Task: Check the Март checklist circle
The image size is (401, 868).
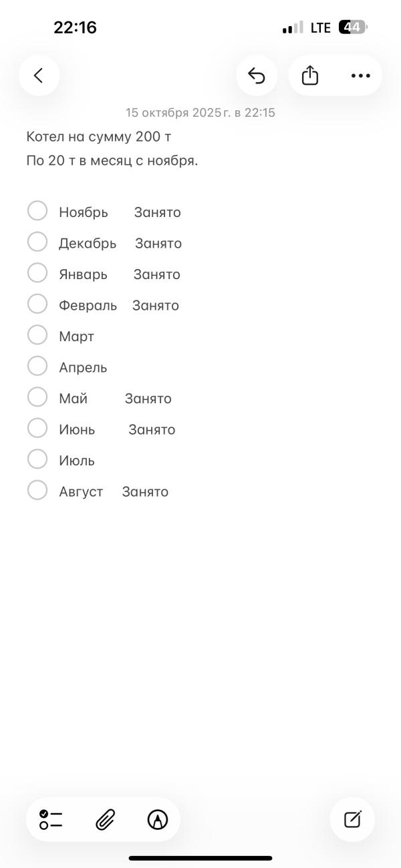Action: [x=37, y=335]
